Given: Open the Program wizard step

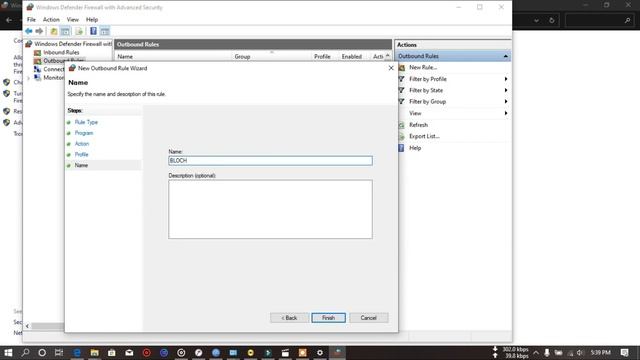Looking at the screenshot, I should (84, 133).
